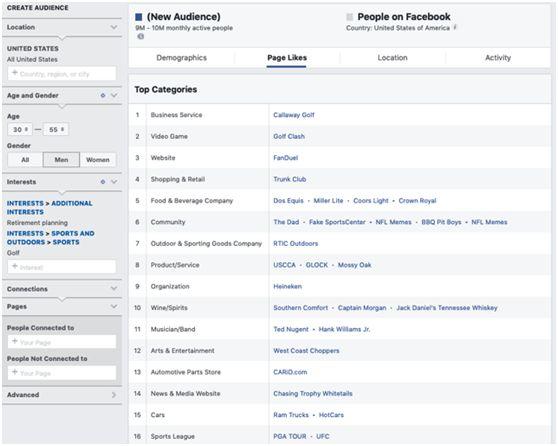
Task: Open the UFC page link
Action: [x=323, y=436]
